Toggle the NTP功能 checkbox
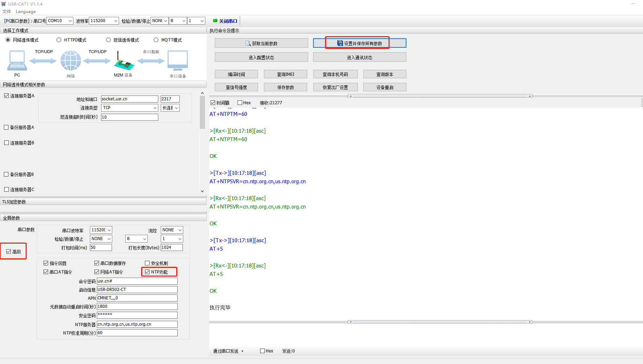 pyautogui.click(x=147, y=272)
